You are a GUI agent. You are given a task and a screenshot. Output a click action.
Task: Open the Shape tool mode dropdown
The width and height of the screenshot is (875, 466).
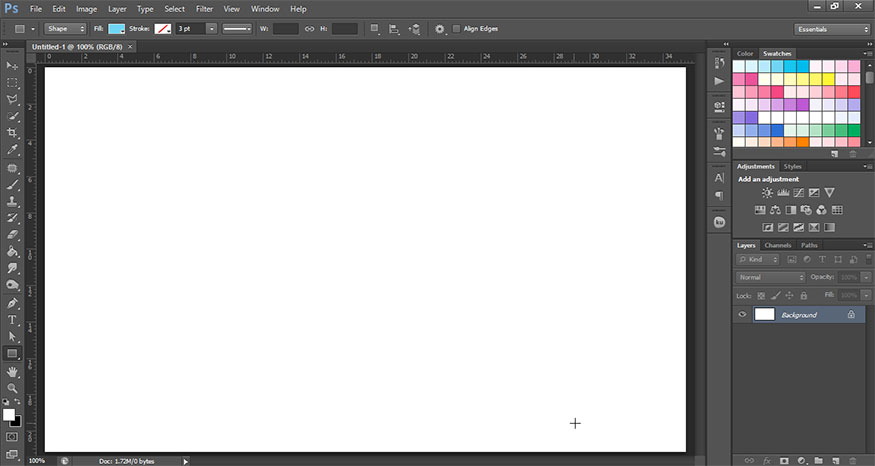[66, 29]
